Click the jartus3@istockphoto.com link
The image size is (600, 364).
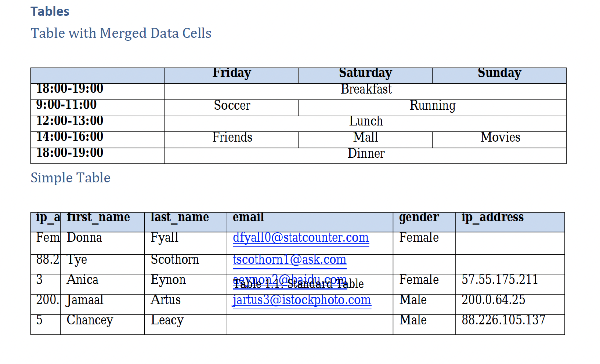301,300
